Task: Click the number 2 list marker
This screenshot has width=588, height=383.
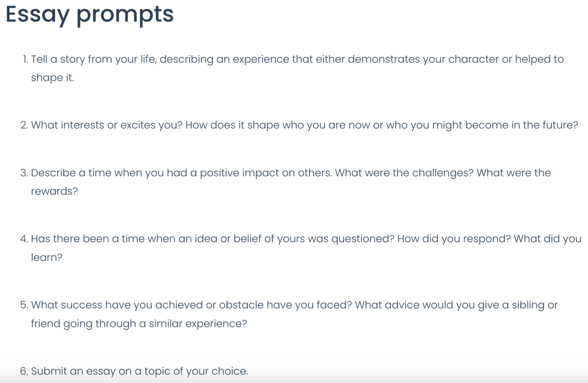Action: [24, 125]
